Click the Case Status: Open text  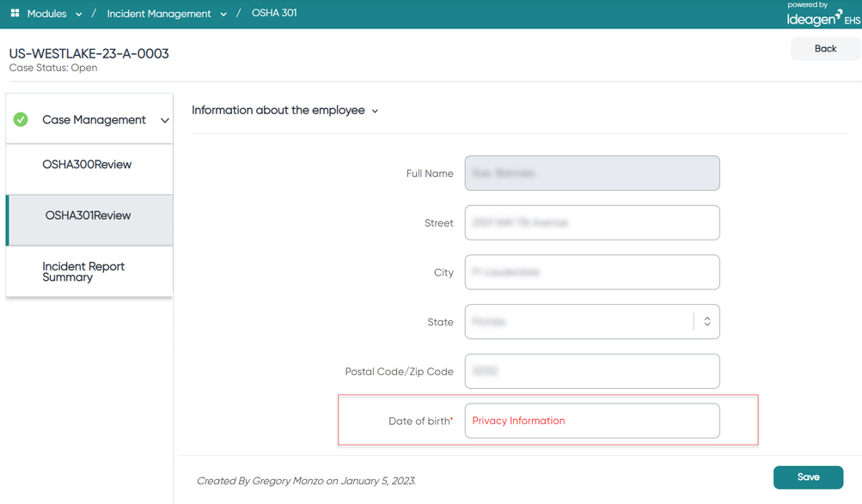(53, 68)
